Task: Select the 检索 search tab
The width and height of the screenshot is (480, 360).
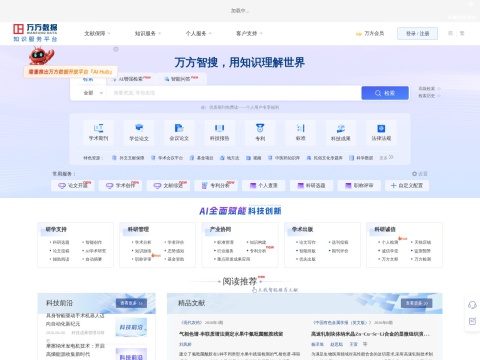Action: (x=88, y=79)
